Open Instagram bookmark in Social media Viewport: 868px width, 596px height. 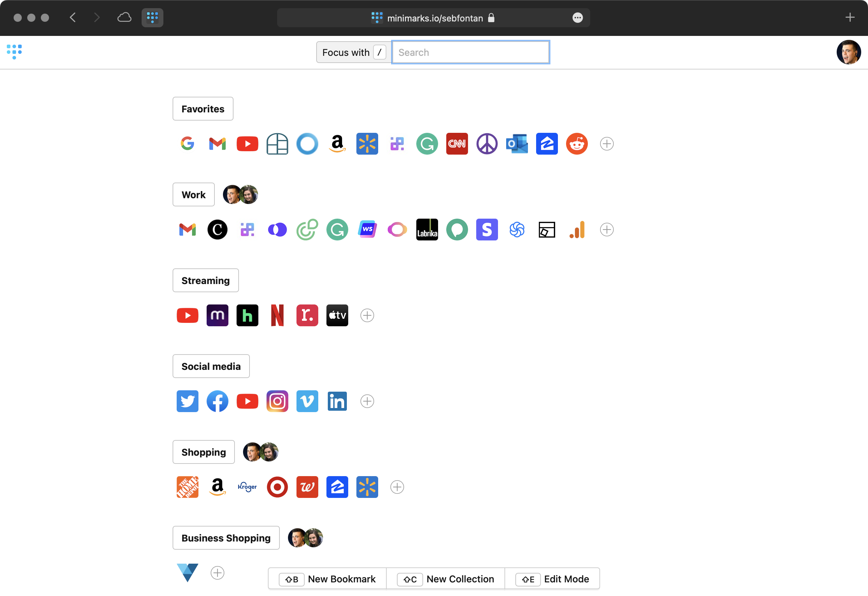[x=277, y=402]
